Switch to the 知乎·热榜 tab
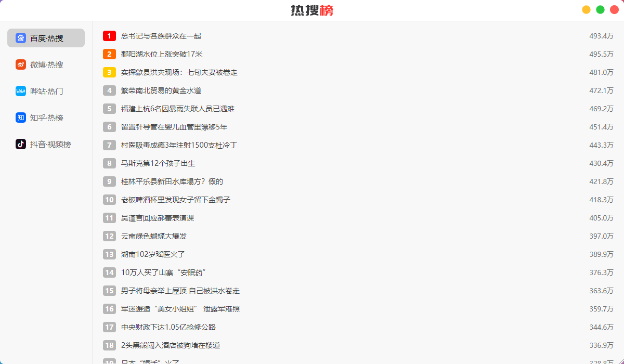This screenshot has width=624, height=364. [46, 118]
